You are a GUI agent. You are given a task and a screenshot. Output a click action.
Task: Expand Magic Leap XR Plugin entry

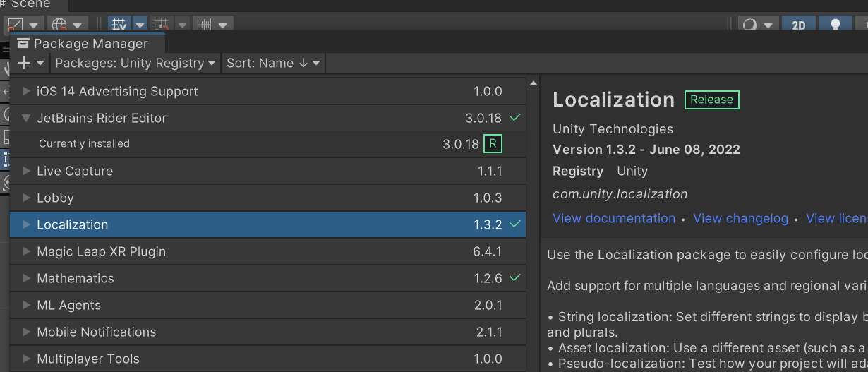click(x=26, y=251)
